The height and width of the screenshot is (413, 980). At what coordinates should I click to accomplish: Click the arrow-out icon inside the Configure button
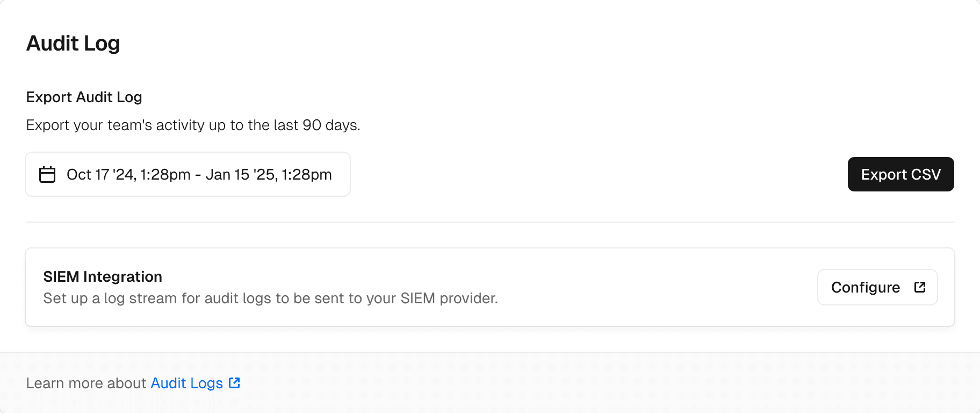pos(920,287)
